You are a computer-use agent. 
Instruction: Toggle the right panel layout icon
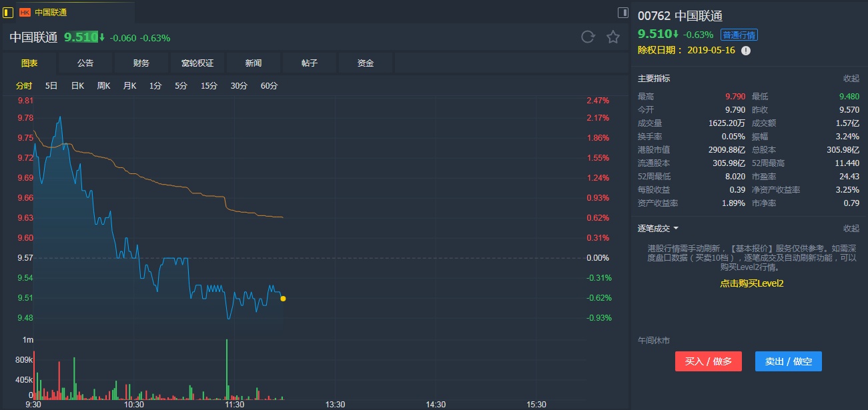point(623,12)
